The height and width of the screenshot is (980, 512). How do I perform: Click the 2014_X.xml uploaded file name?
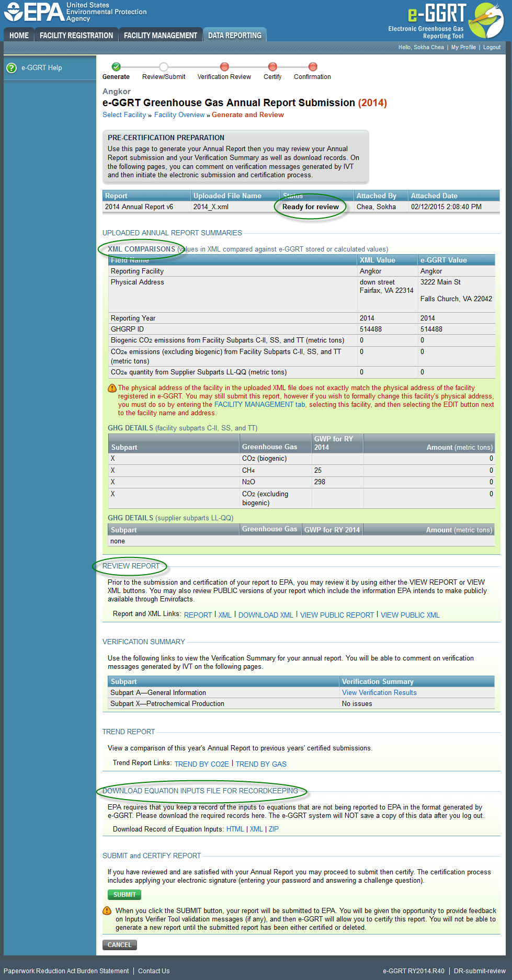point(211,207)
